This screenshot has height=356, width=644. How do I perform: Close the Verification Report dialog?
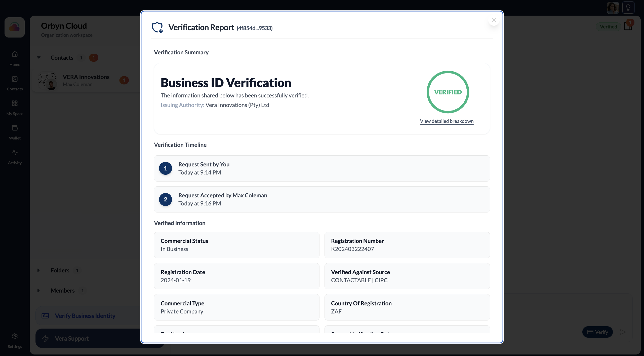pyautogui.click(x=494, y=20)
